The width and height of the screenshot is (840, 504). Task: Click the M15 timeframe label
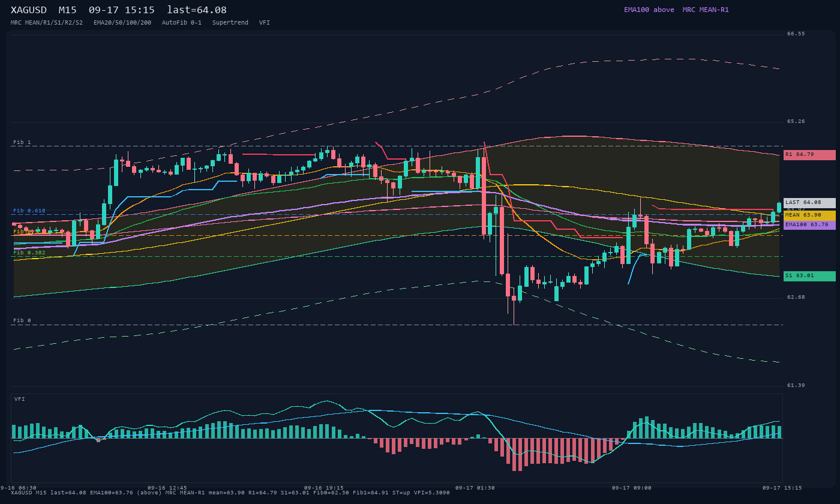[68, 10]
